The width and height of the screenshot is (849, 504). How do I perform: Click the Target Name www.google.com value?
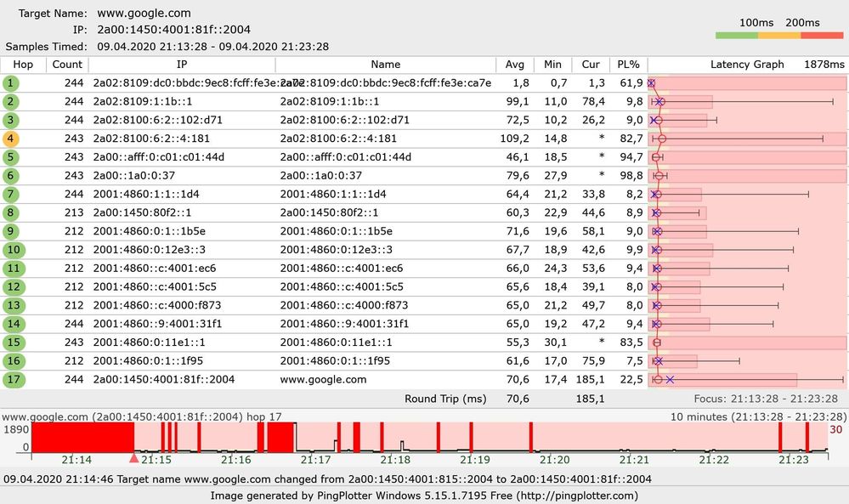(144, 13)
